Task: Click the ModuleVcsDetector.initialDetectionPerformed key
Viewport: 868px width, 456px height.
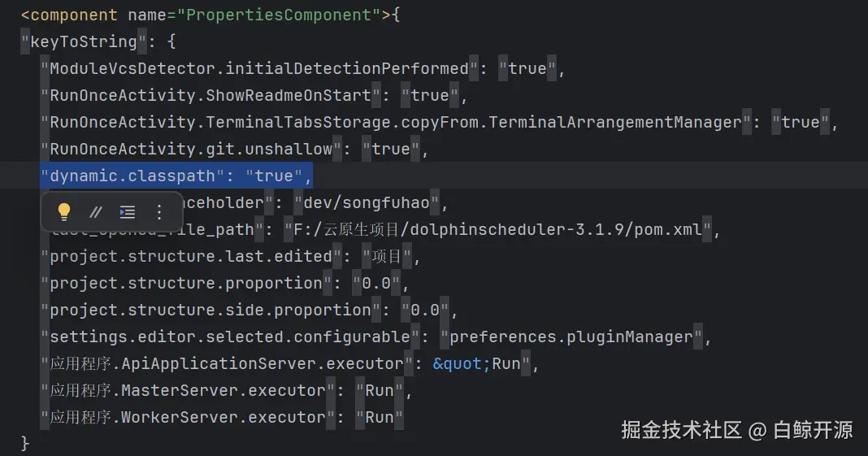Action: (258, 68)
